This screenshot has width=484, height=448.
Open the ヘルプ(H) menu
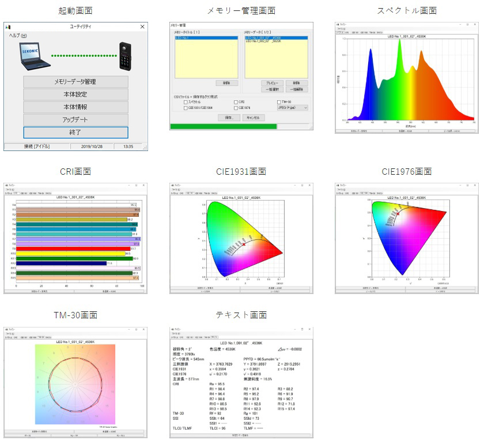pyautogui.click(x=18, y=36)
